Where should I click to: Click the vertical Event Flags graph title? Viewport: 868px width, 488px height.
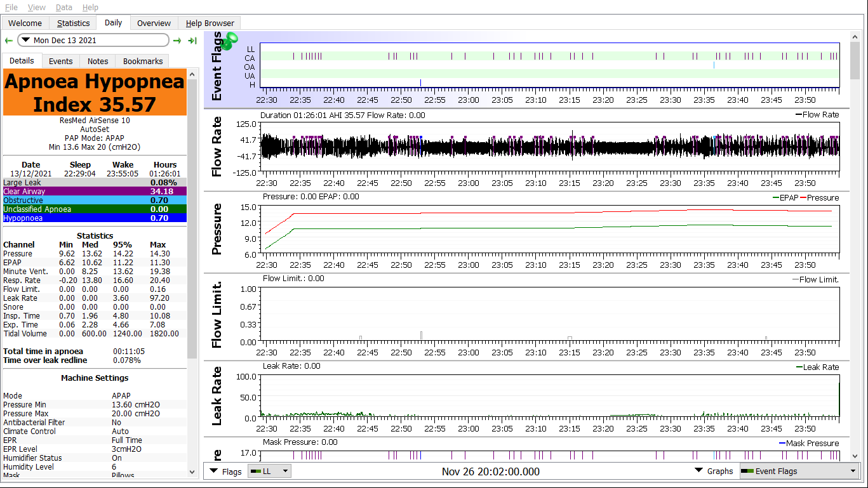[217, 66]
